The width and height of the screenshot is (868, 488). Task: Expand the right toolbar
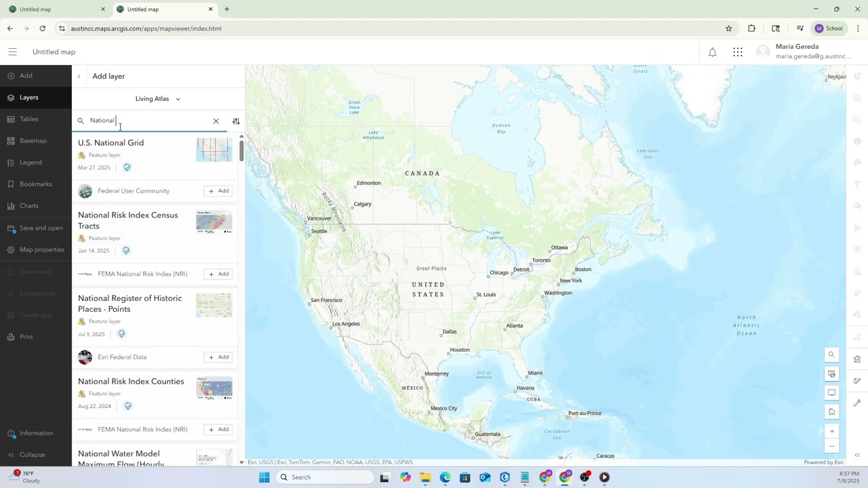[857, 455]
